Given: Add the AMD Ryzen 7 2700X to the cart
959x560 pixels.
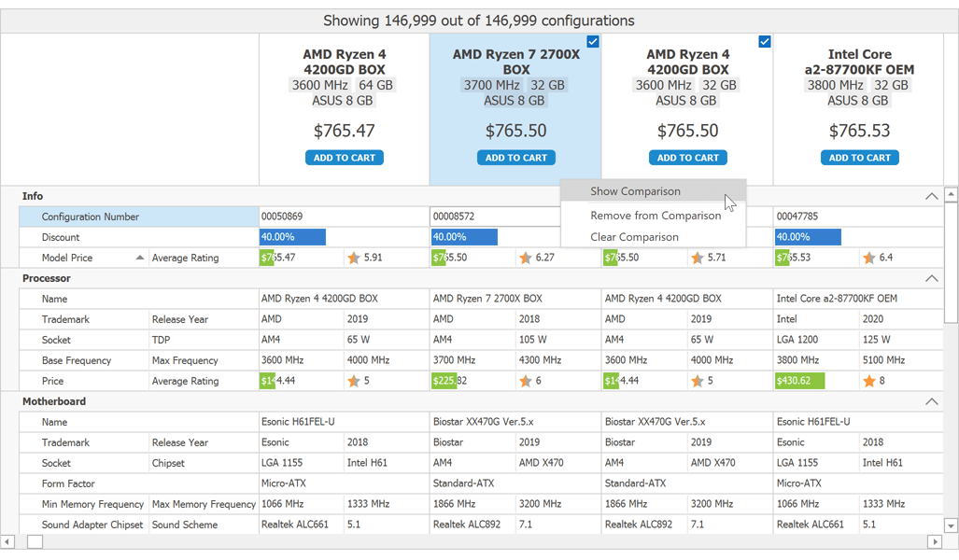Looking at the screenshot, I should tap(515, 157).
